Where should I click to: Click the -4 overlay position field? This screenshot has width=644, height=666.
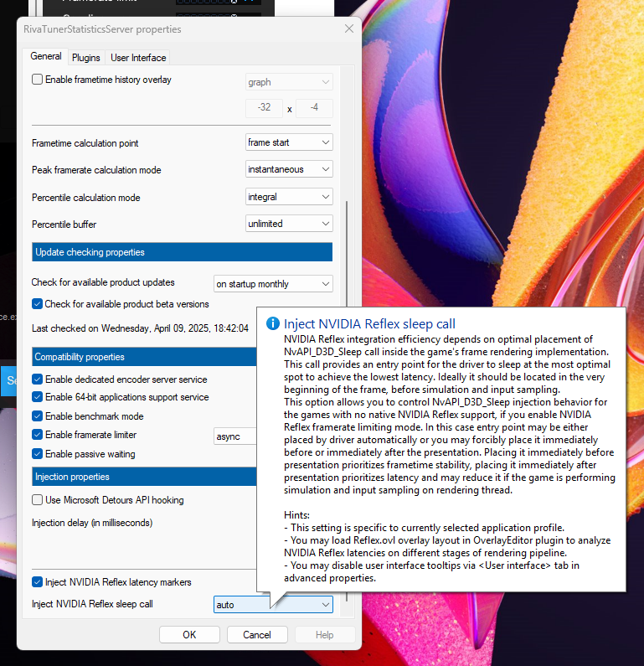pyautogui.click(x=314, y=107)
